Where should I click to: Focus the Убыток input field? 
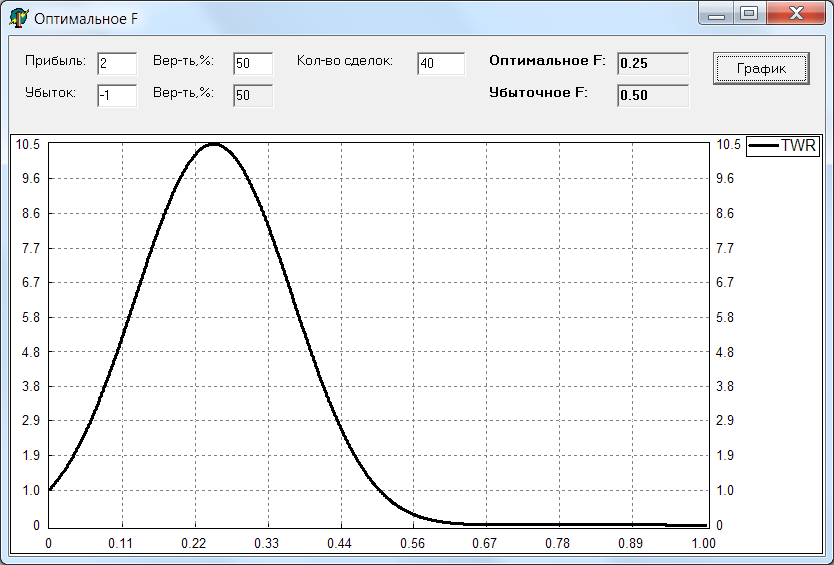pyautogui.click(x=117, y=95)
